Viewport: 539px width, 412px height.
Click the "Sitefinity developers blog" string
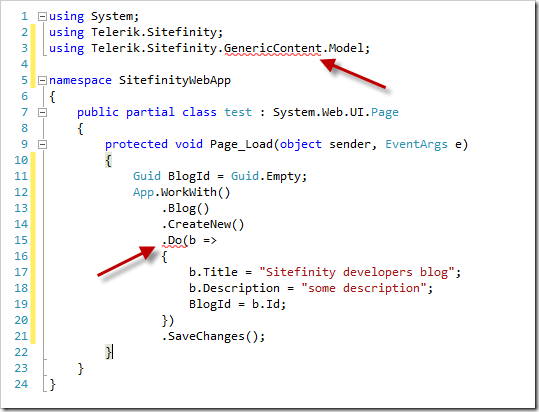click(x=356, y=272)
